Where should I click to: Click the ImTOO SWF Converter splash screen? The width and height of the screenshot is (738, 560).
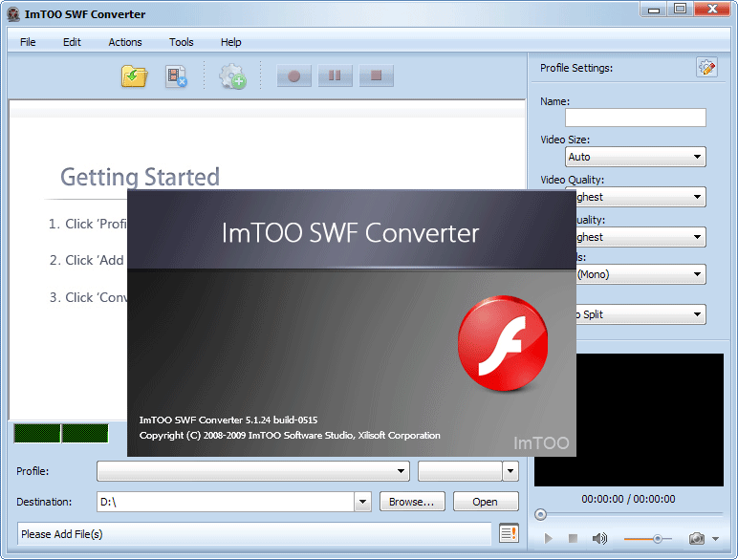[352, 323]
